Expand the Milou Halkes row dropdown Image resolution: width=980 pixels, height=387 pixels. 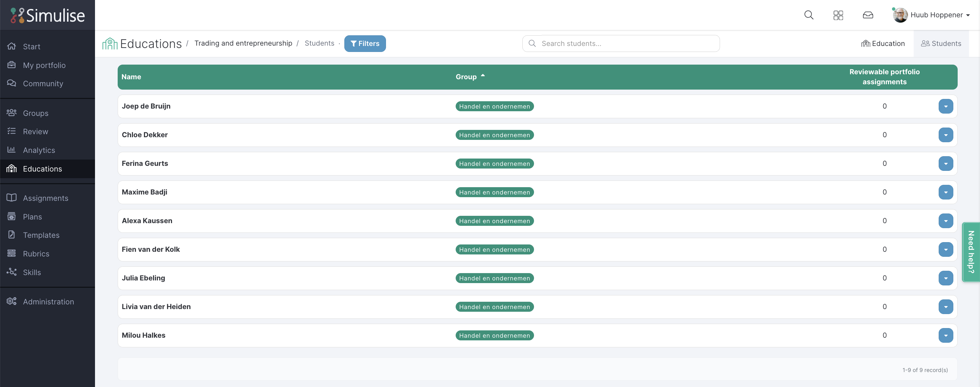point(945,335)
